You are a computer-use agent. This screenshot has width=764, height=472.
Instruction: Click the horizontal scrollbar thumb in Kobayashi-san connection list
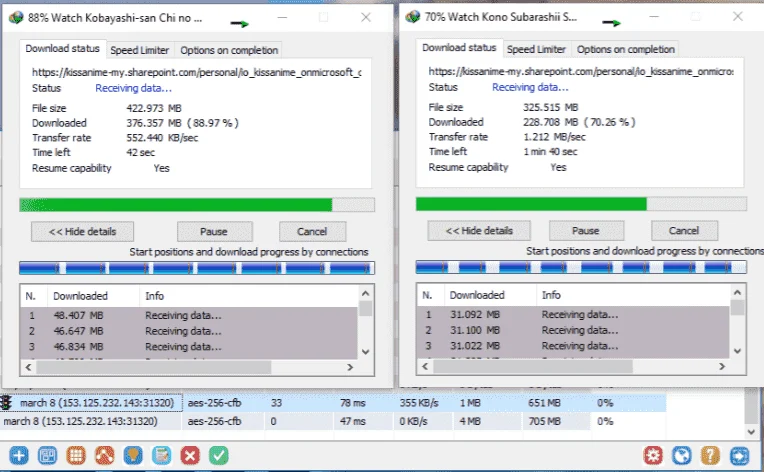coord(153,367)
